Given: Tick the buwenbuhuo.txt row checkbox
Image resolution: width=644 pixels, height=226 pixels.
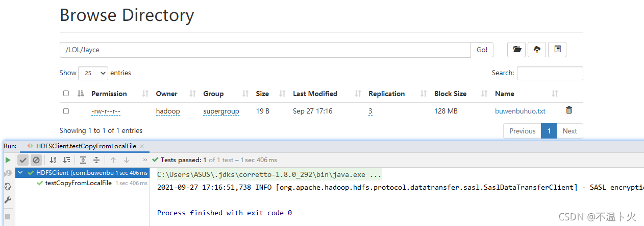Looking at the screenshot, I should (66, 111).
